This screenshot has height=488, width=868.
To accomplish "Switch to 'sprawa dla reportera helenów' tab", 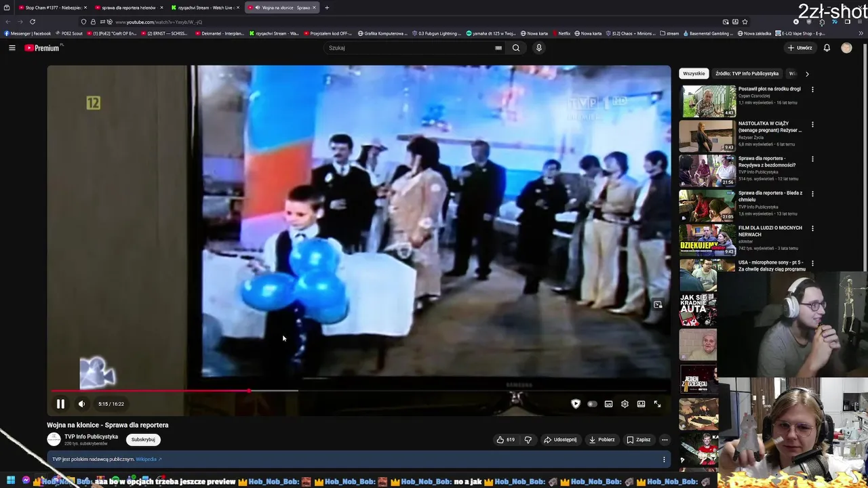I will pos(129,7).
